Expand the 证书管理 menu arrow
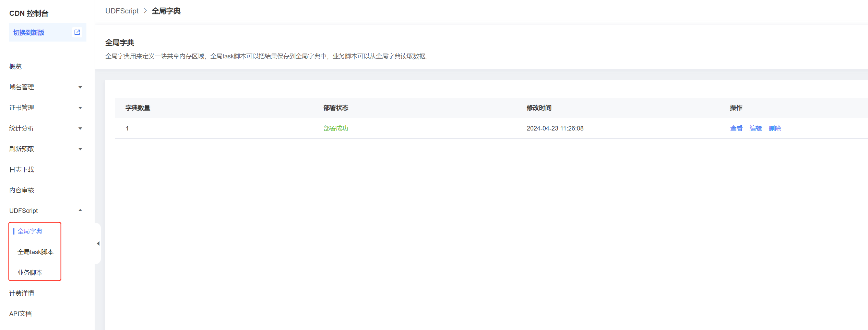This screenshot has height=330, width=868. (x=80, y=108)
